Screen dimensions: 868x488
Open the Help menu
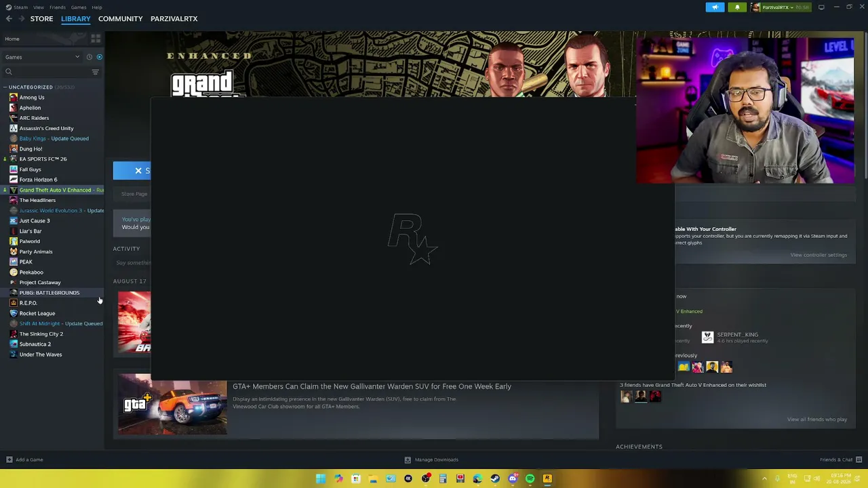pyautogui.click(x=97, y=7)
